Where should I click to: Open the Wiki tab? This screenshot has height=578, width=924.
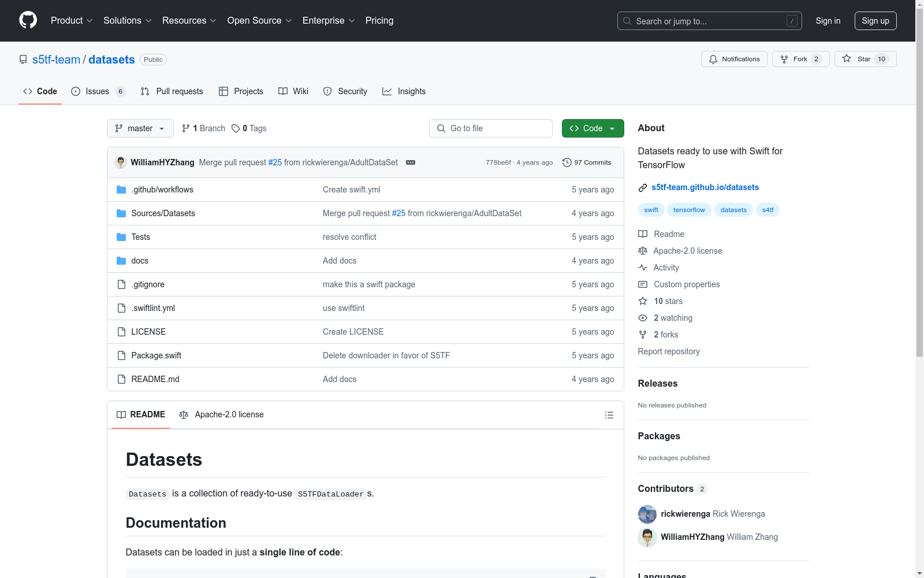point(293,91)
